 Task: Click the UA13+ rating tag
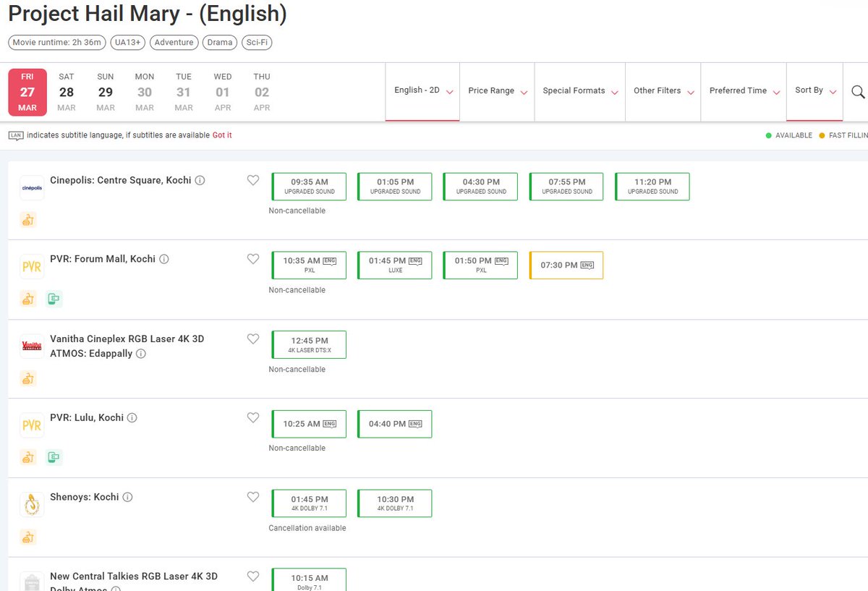click(128, 43)
